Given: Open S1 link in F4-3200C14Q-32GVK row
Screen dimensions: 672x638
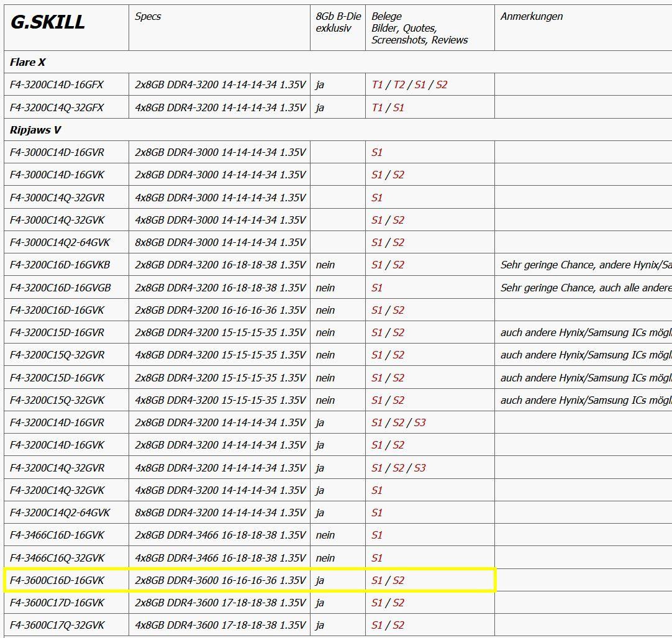Looking at the screenshot, I should click(x=377, y=490).
